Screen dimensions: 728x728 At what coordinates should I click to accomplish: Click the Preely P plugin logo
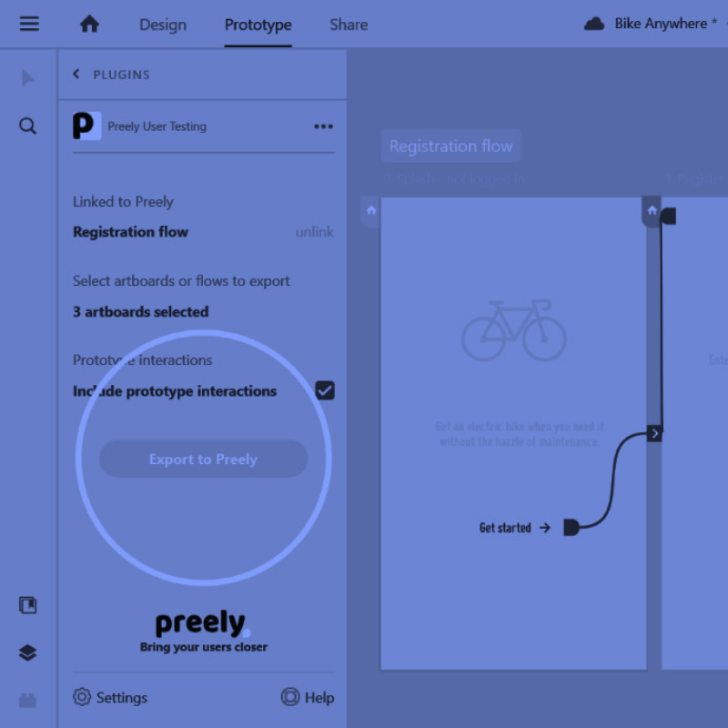pos(86,126)
